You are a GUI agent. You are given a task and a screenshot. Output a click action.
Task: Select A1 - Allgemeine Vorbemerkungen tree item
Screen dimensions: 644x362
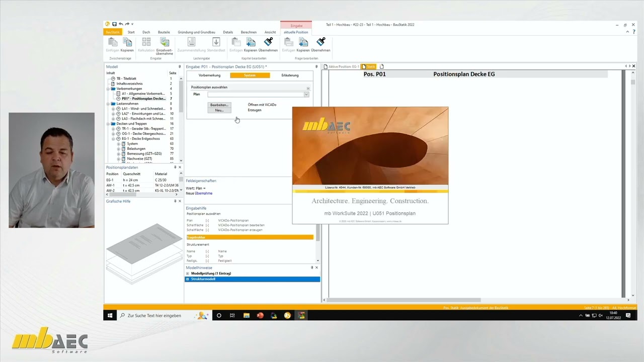tap(143, 94)
